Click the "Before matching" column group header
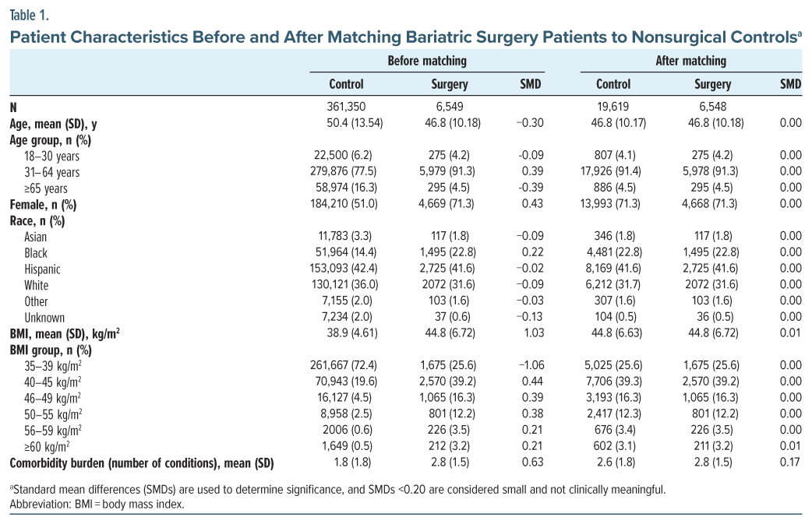 [427, 61]
